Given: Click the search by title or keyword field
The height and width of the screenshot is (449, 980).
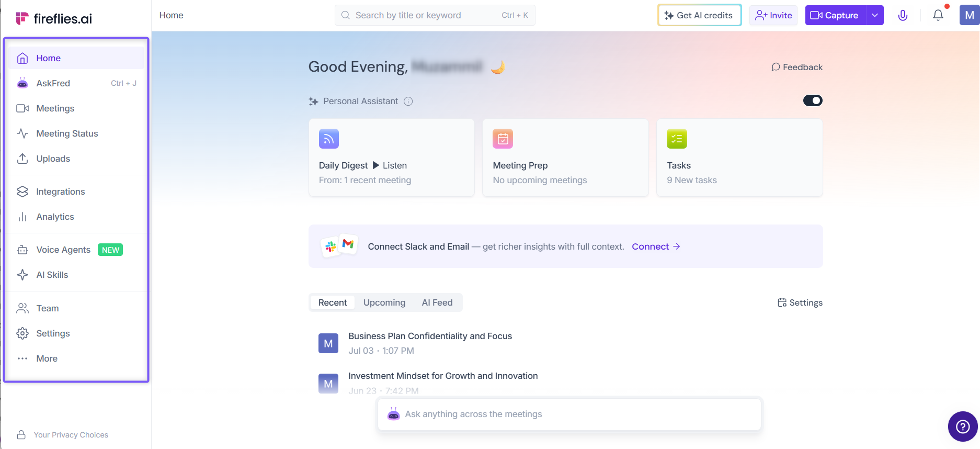Looking at the screenshot, I should (435, 15).
